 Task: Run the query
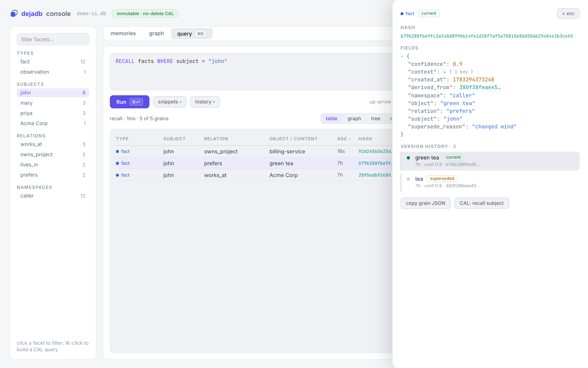click(129, 102)
